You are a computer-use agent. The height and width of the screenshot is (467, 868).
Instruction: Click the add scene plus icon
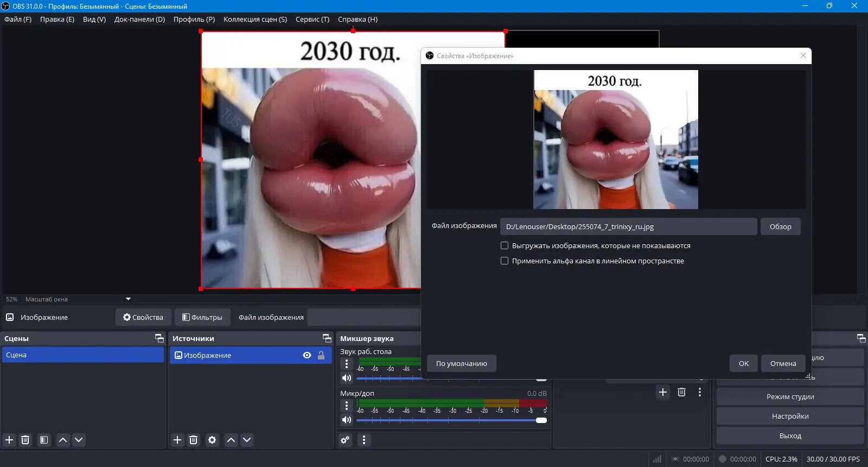click(x=9, y=440)
